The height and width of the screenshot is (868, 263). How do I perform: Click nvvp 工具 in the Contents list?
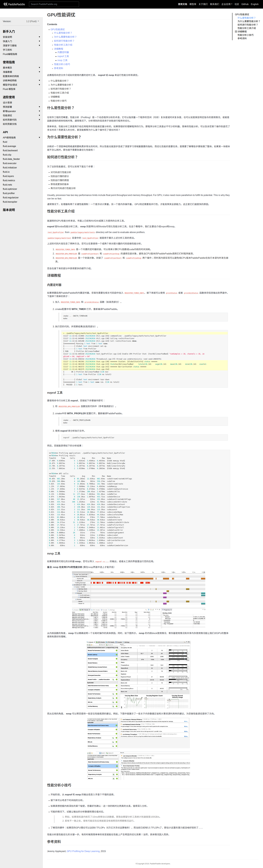[x=62, y=60]
